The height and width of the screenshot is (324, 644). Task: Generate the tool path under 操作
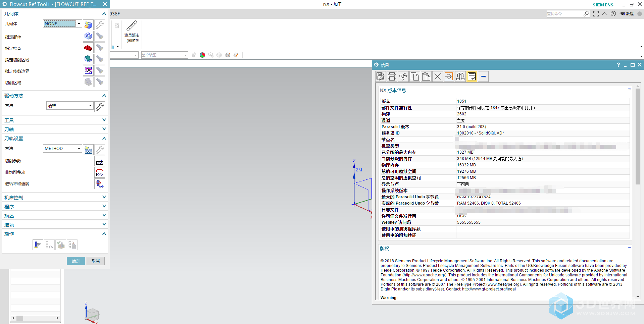tap(38, 245)
